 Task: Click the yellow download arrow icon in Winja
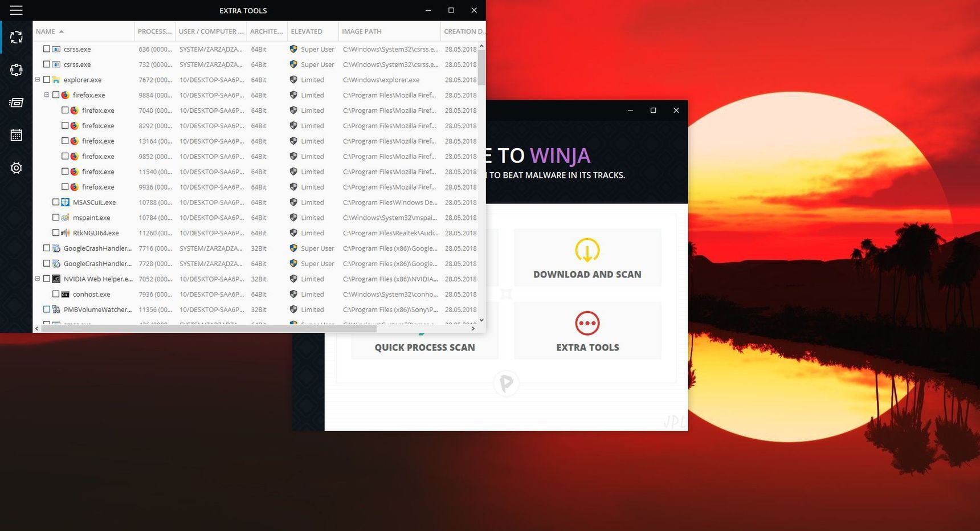pyautogui.click(x=587, y=250)
